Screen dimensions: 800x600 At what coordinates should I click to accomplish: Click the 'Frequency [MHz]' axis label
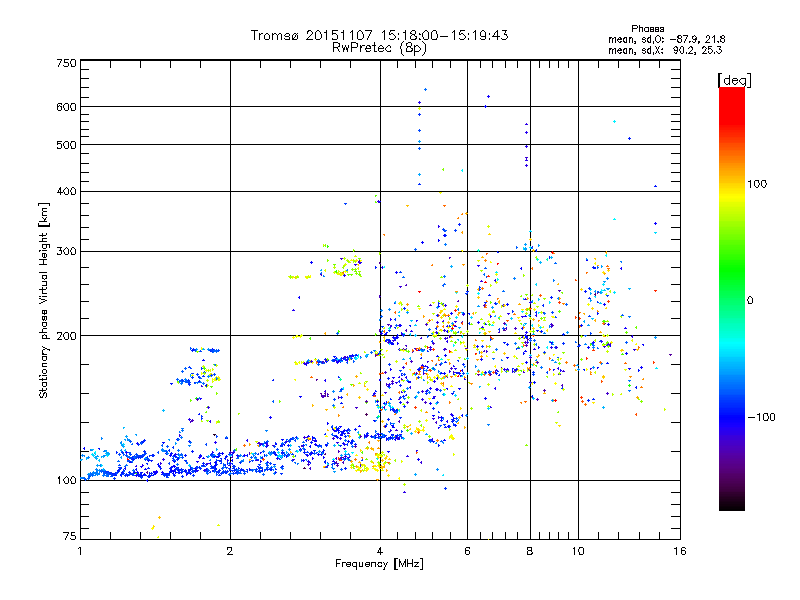pos(379,564)
